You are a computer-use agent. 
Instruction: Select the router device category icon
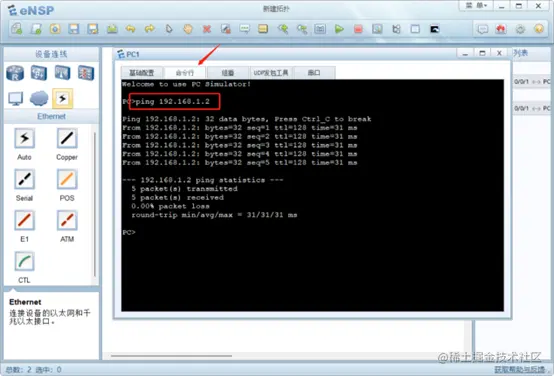[x=15, y=73]
